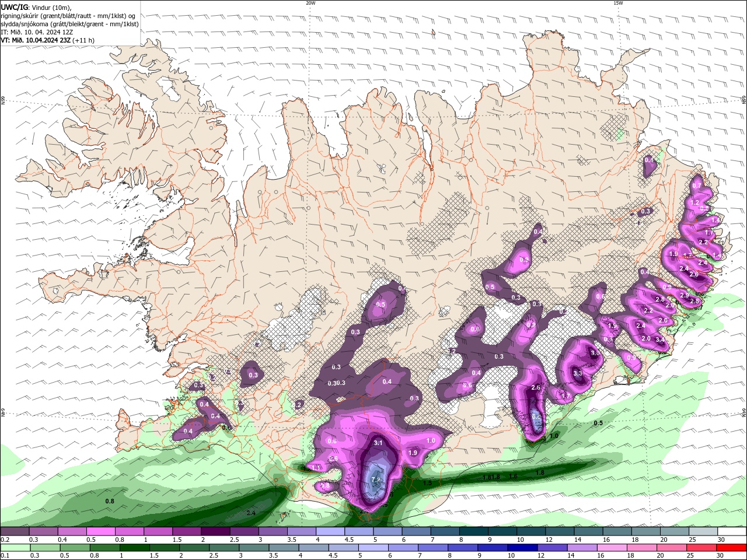
Task: Select the 0.5 swatch in lower rain legend
Action: (75, 548)
